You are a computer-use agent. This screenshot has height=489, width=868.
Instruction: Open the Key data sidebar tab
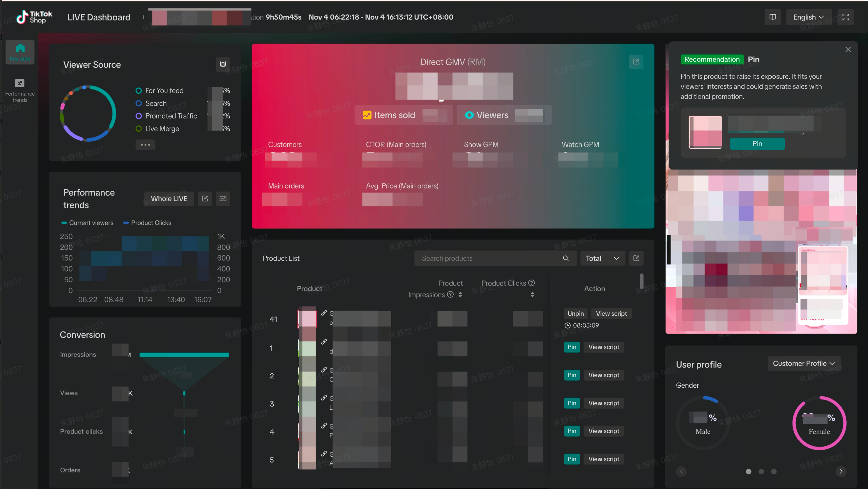coord(20,52)
